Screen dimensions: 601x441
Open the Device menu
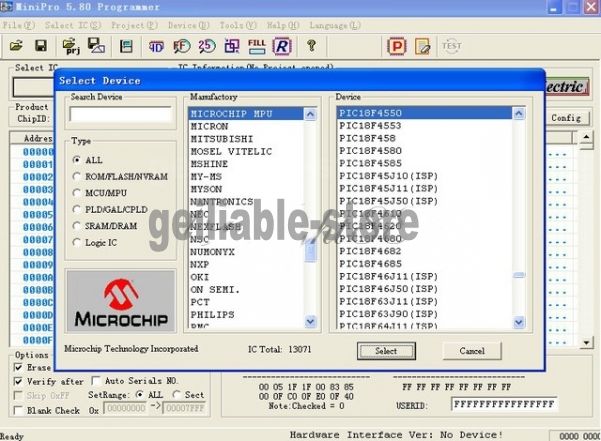point(188,26)
